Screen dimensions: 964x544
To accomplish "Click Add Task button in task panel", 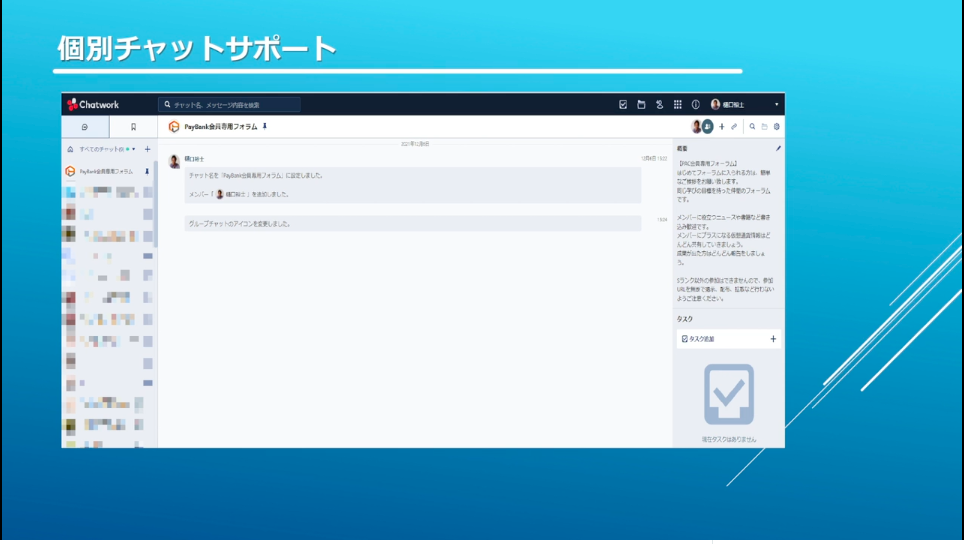I will click(x=729, y=339).
